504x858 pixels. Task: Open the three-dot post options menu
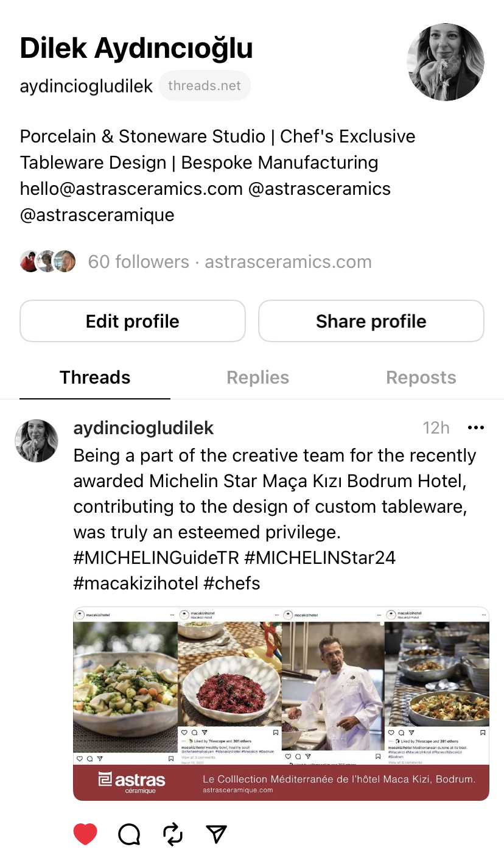(475, 428)
